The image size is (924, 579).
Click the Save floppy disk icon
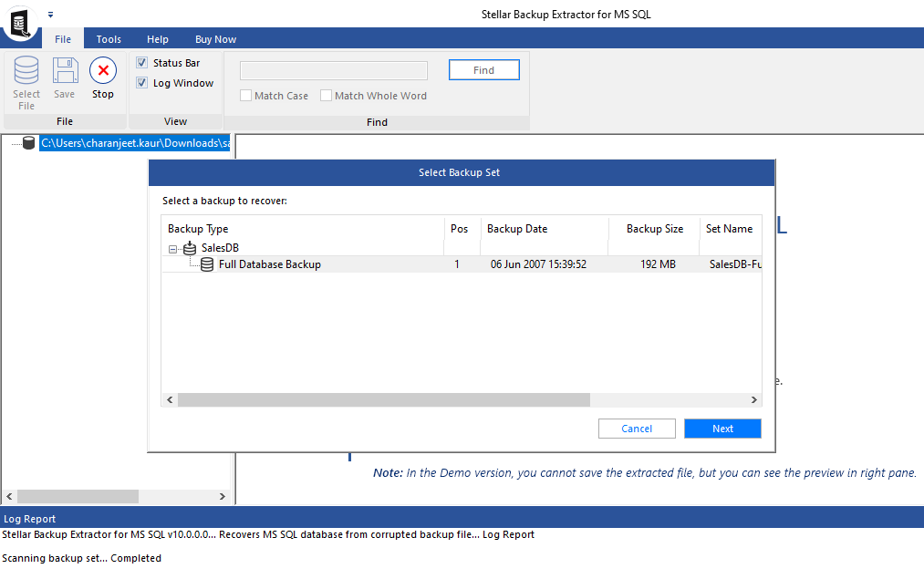point(65,70)
